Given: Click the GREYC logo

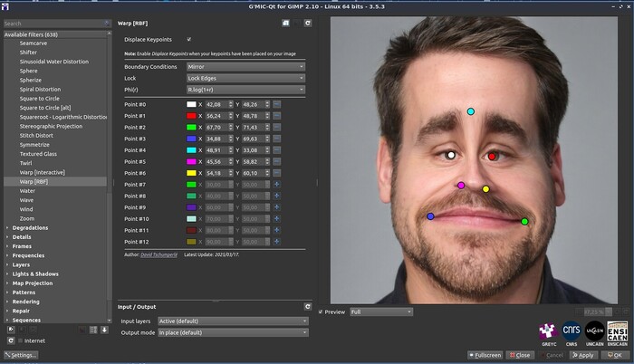Looking at the screenshot, I should click(547, 332).
